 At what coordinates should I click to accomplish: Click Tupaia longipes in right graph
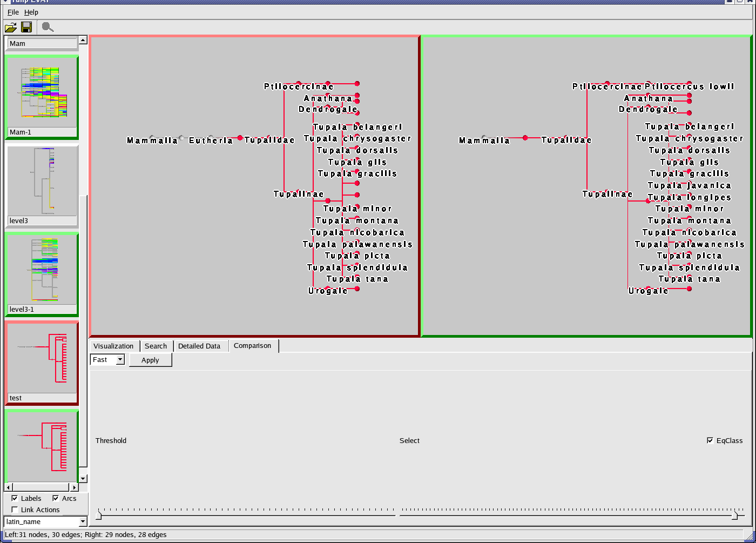(x=690, y=197)
